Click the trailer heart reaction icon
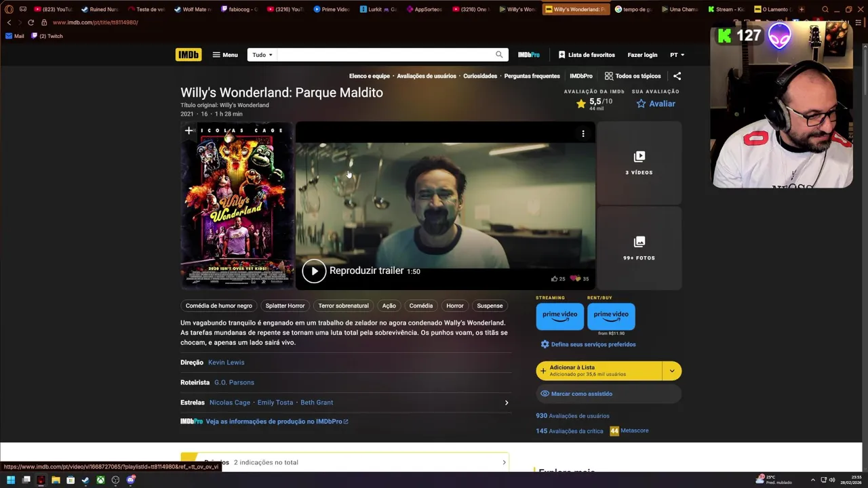This screenshot has height=488, width=868. (x=575, y=279)
